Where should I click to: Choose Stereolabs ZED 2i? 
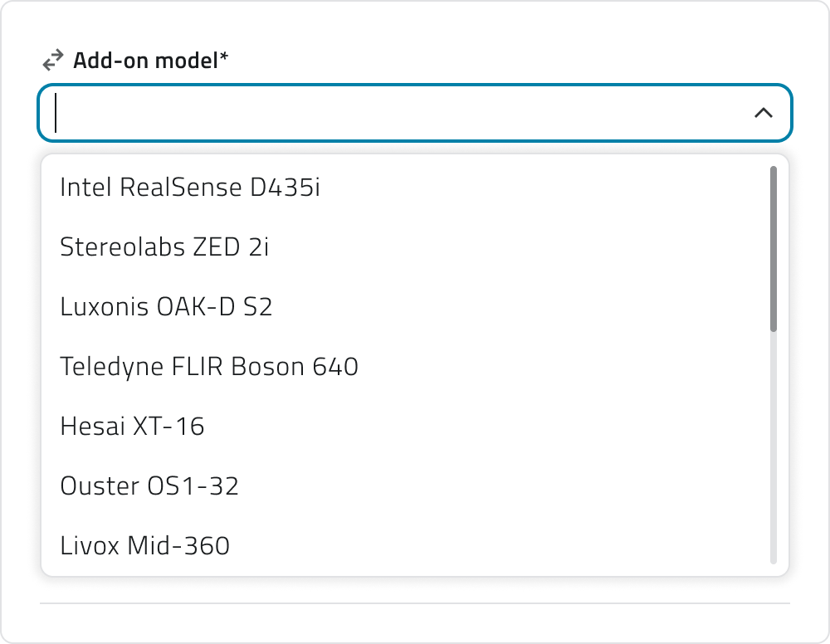[x=165, y=246]
